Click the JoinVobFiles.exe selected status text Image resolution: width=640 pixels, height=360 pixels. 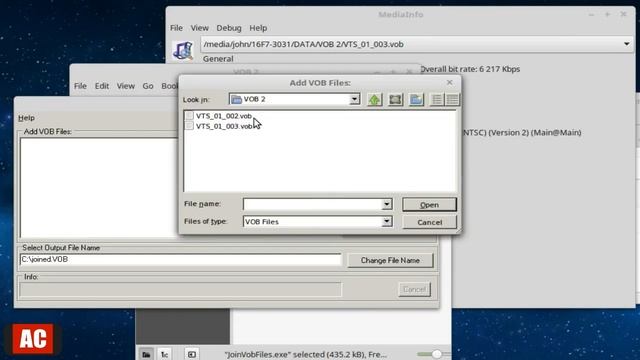305,354
